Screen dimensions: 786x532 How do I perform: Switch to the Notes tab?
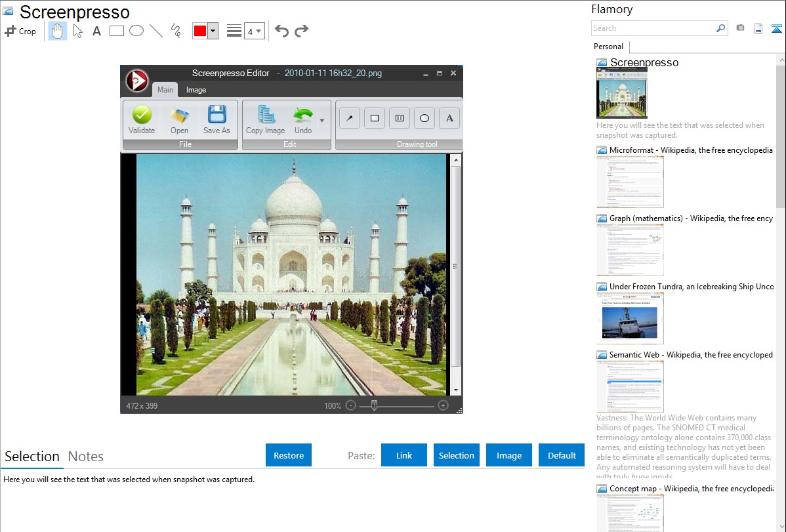(x=86, y=457)
